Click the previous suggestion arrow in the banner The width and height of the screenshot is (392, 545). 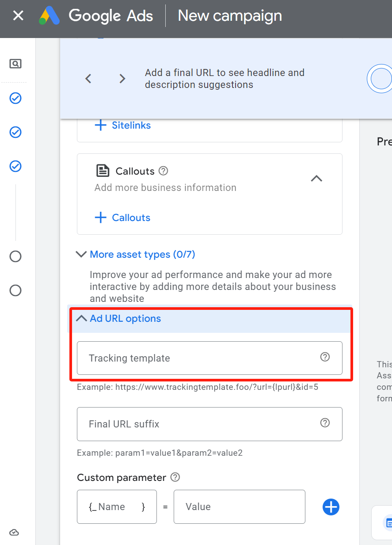click(x=88, y=78)
